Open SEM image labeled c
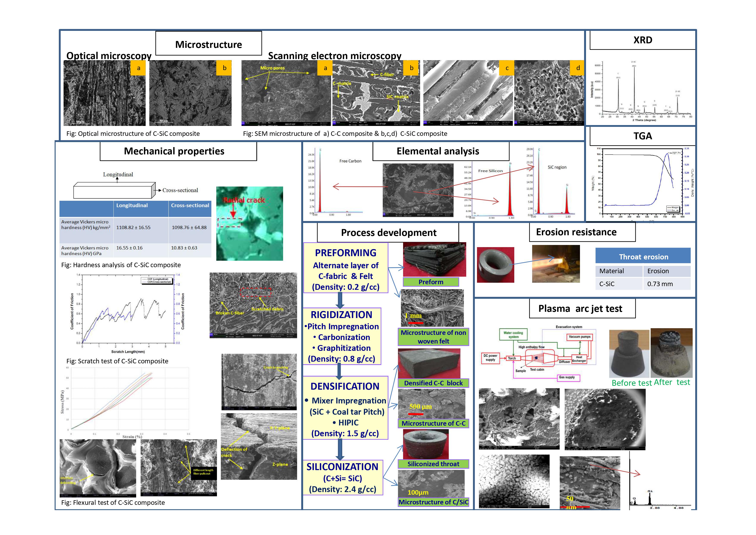Viewport: 756px width, 535px height. coord(468,93)
